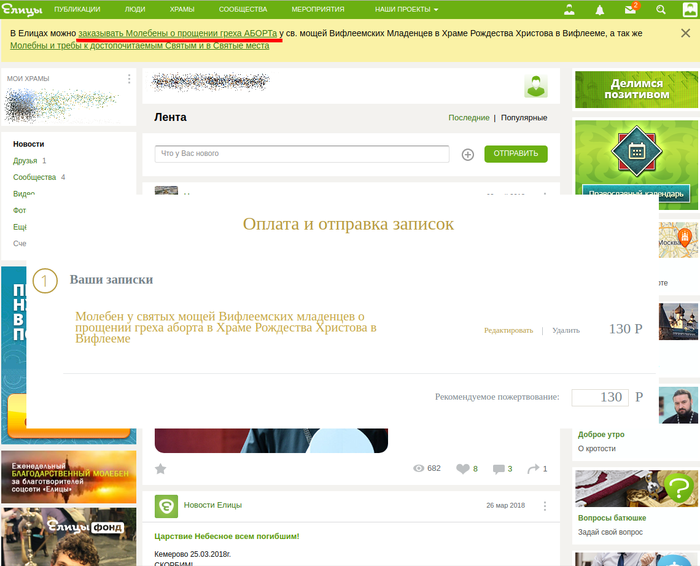Expand the Наши проекты dropdown
This screenshot has width=700, height=566.
tap(406, 9)
